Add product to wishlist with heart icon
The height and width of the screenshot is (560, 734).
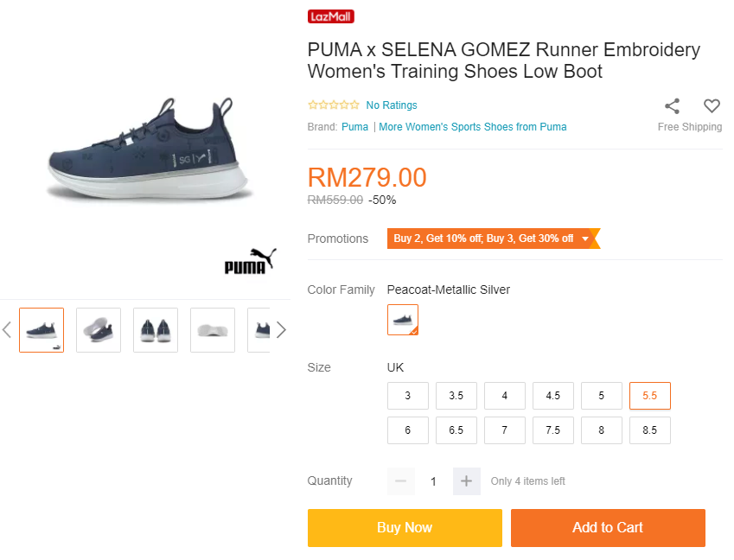[x=712, y=106]
